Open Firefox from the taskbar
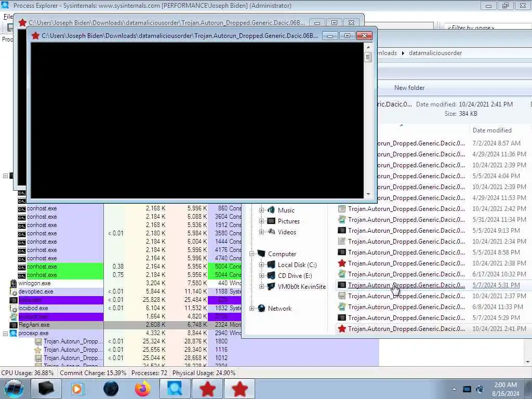This screenshot has width=532, height=399. click(142, 389)
